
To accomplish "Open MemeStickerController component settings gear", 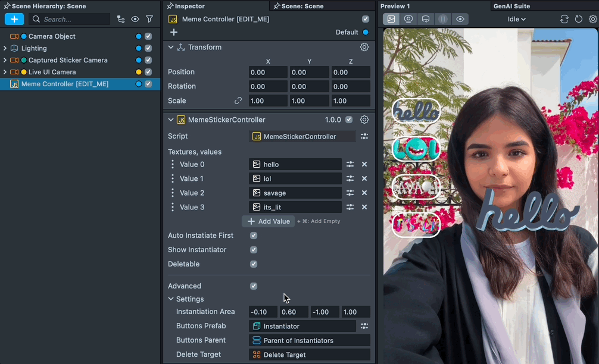I will coord(364,120).
